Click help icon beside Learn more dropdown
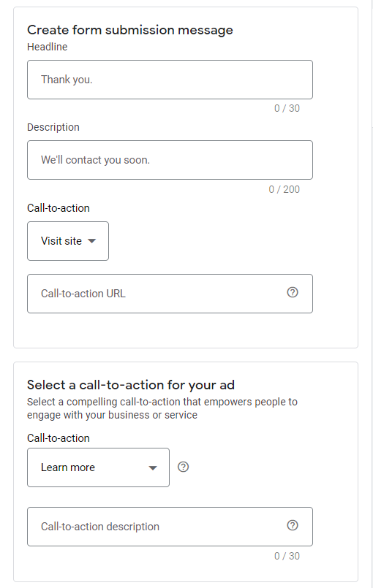Viewport: 373px width, 588px height. [183, 467]
